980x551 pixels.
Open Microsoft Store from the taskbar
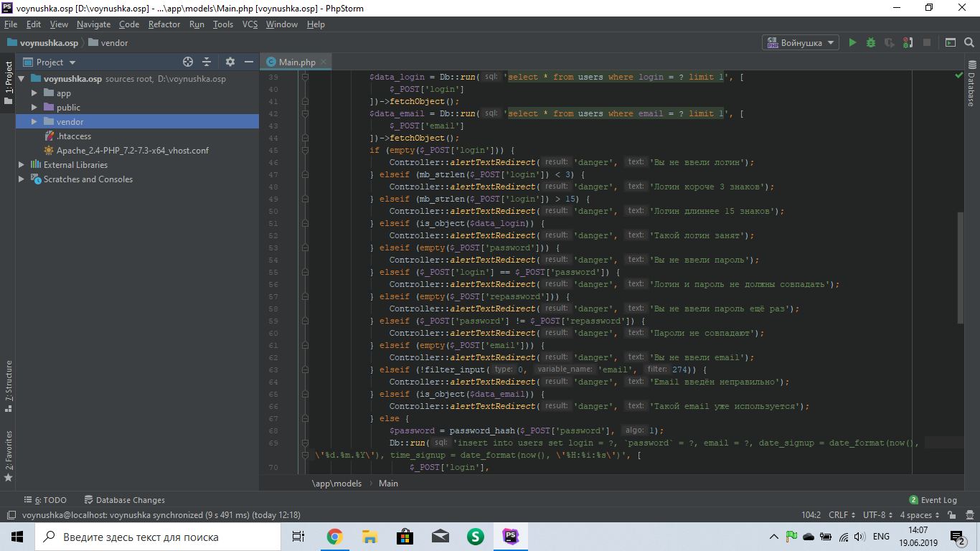405,537
